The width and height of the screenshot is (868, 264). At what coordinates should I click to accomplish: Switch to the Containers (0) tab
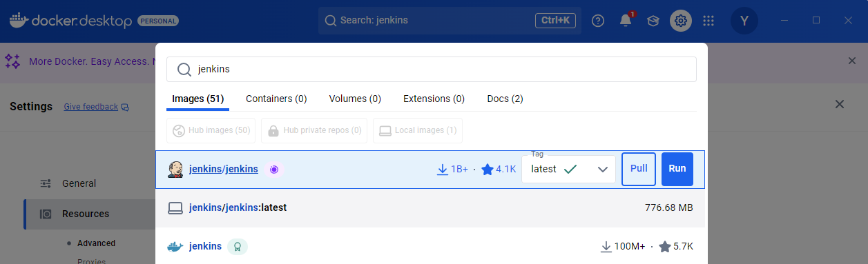[x=276, y=99]
